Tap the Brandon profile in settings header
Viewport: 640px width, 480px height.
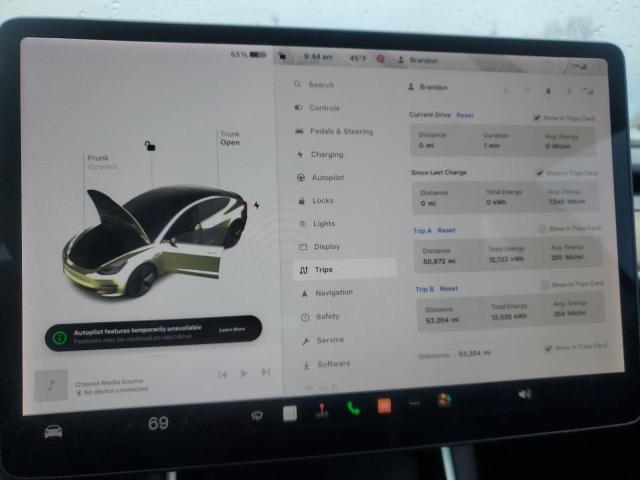point(429,87)
